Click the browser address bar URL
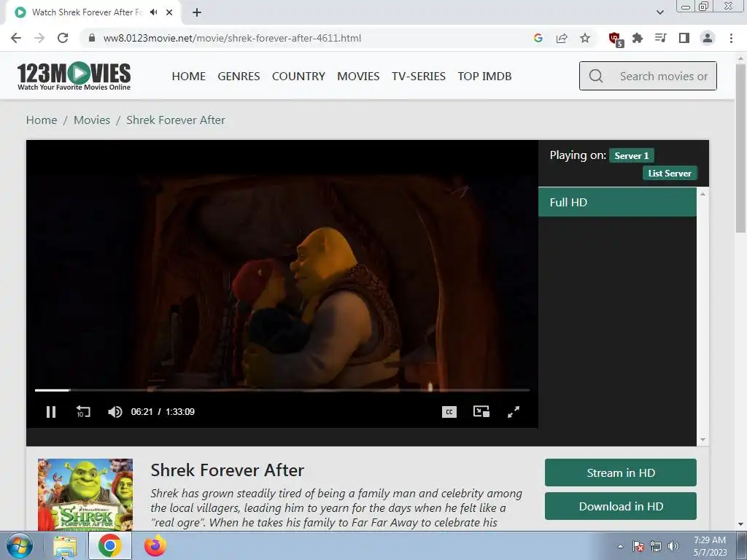The width and height of the screenshot is (747, 560). (x=232, y=38)
